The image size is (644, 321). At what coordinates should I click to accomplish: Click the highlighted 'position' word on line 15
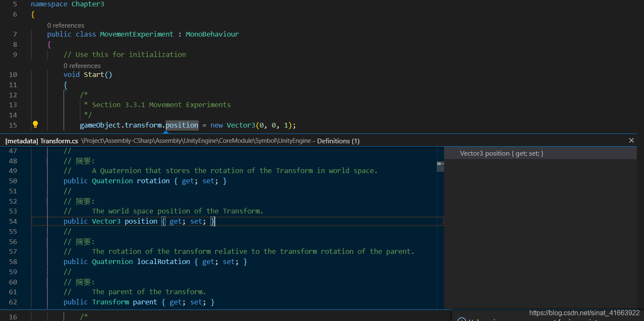coord(182,125)
